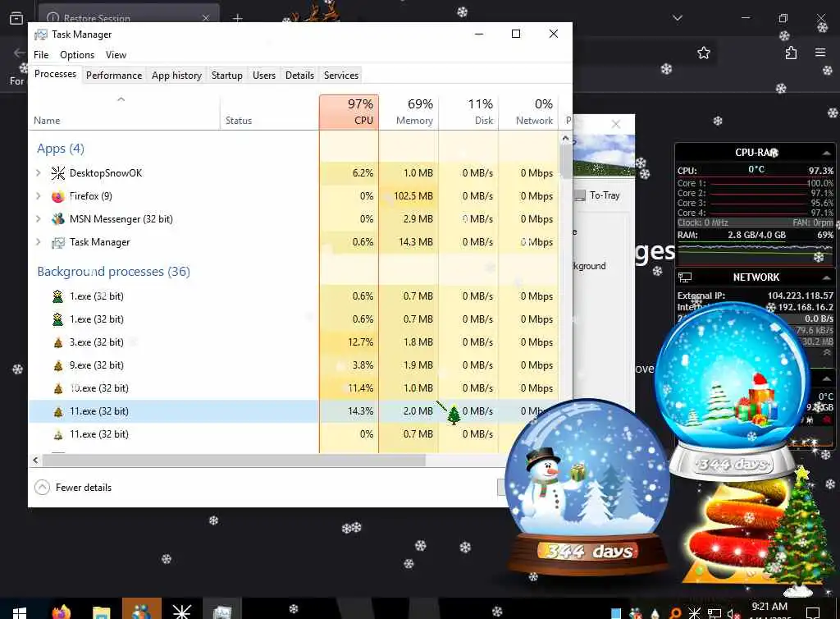
Task: Click the icon of 9.exe (32 bit)
Action: [58, 365]
